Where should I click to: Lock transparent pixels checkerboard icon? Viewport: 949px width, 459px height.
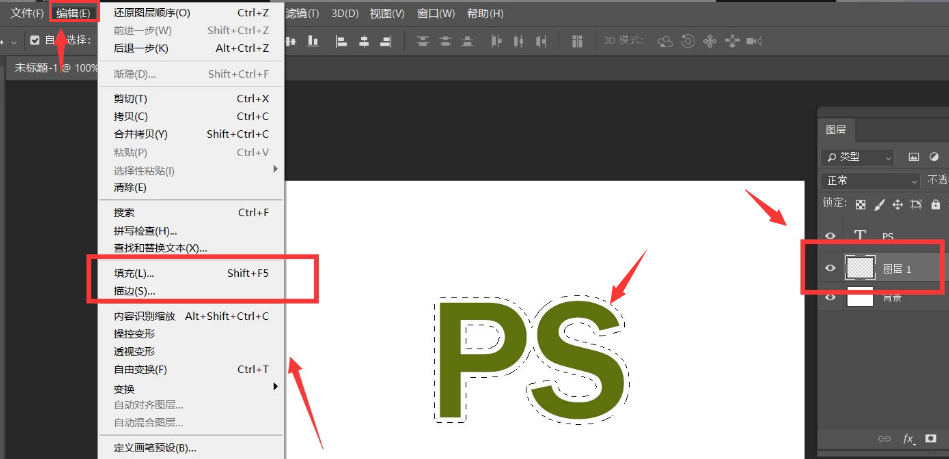(860, 204)
